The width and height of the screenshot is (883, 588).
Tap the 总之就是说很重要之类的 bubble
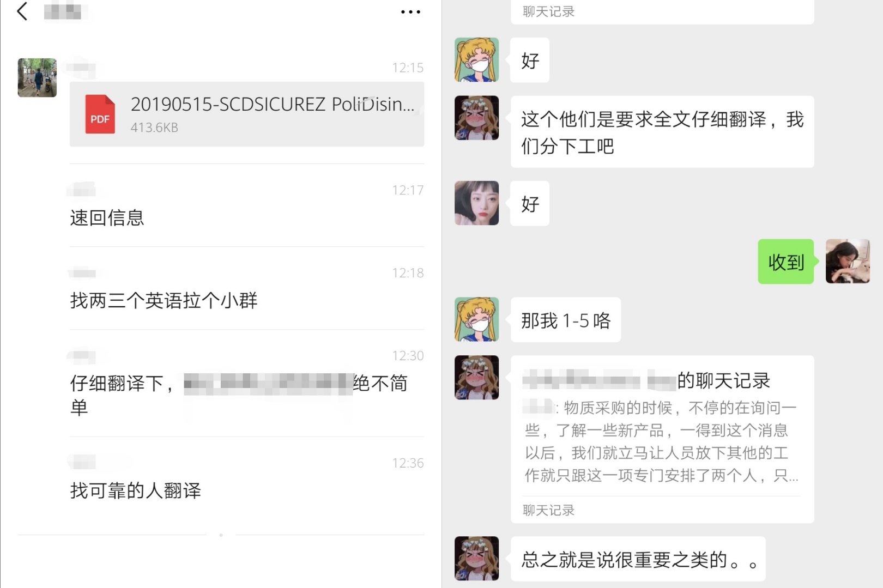click(x=638, y=559)
